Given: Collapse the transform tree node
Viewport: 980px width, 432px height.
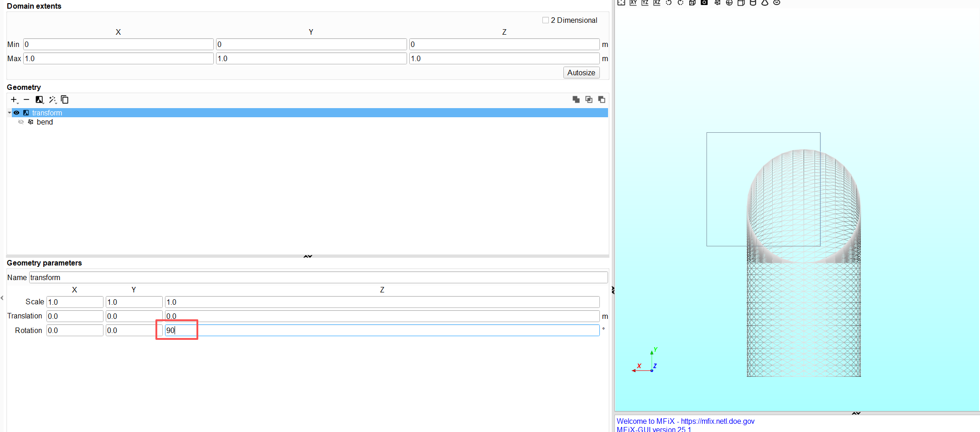Looking at the screenshot, I should pos(9,113).
